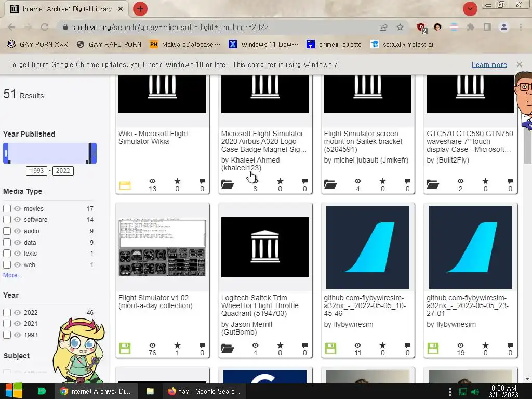Click taskbar clock showing 8:08 AM

pos(503,391)
